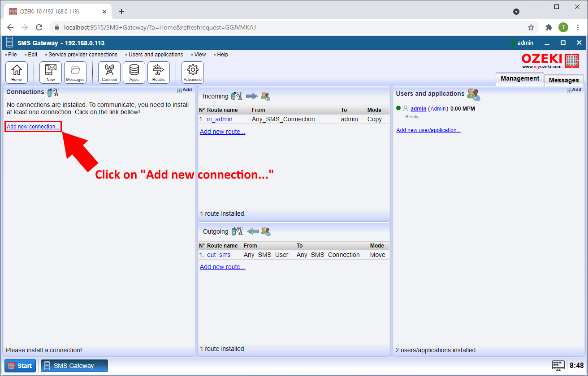This screenshot has height=376, width=588.
Task: Click the Add button in Users panel
Action: point(574,90)
